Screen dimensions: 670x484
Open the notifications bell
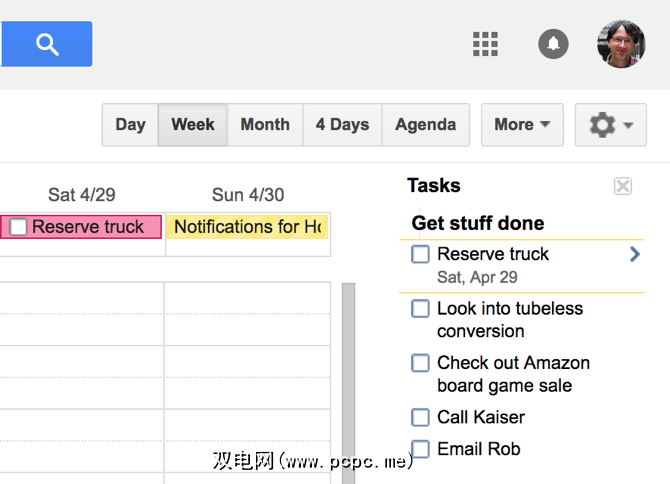(x=553, y=44)
